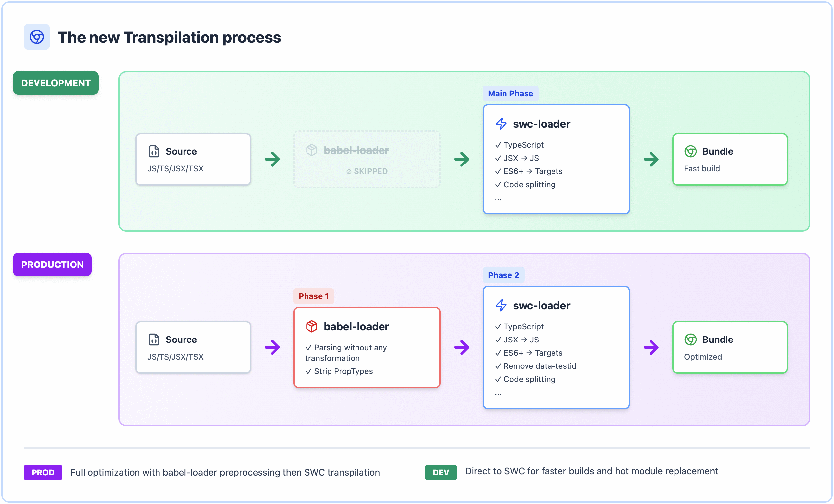Select the Chromium icon in the Optimized Bundle card
This screenshot has height=504, width=834.
click(x=691, y=340)
